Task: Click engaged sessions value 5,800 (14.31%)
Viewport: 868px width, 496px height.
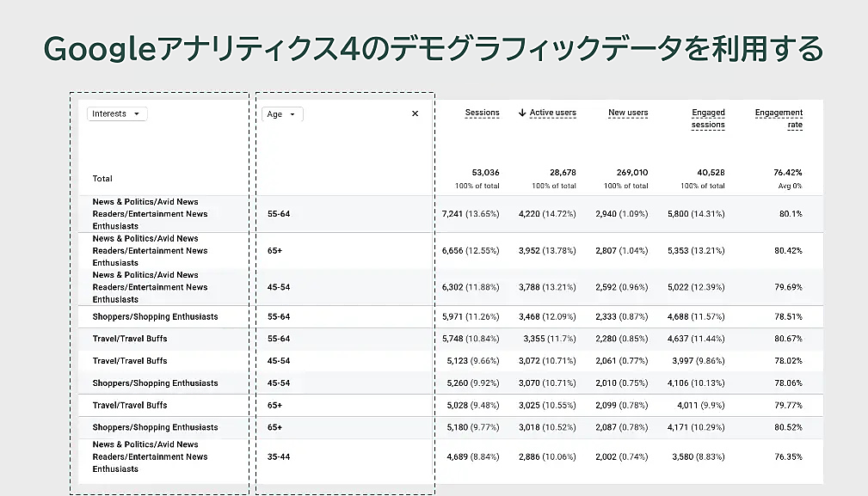Action: coord(696,214)
